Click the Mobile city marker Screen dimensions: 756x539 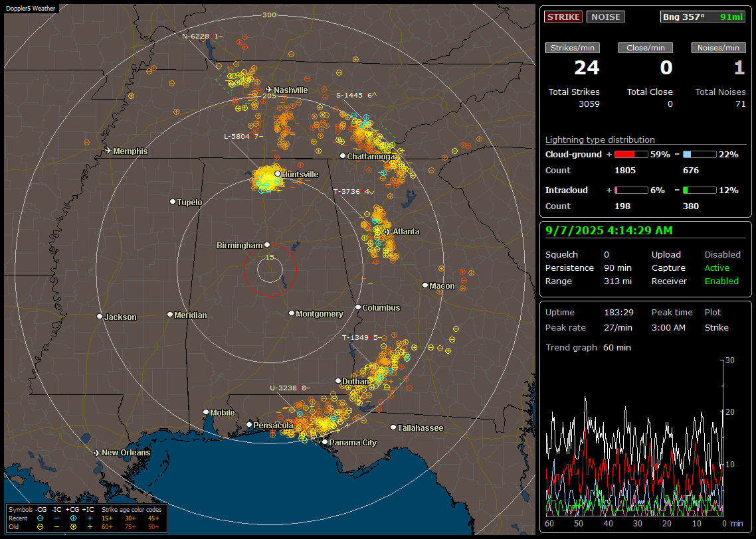pyautogui.click(x=206, y=412)
